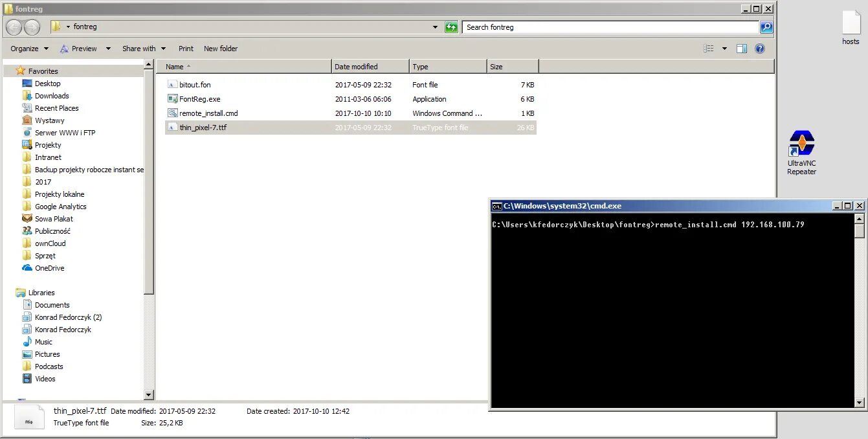Select the remote_install.cmd file icon
Viewport: 868px width, 439px height.
pos(172,113)
